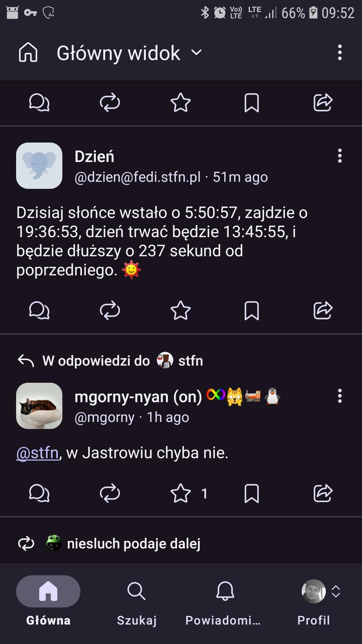This screenshot has height=644, width=362.
Task: Favorite the Dzień sunrise post
Action: click(x=181, y=310)
